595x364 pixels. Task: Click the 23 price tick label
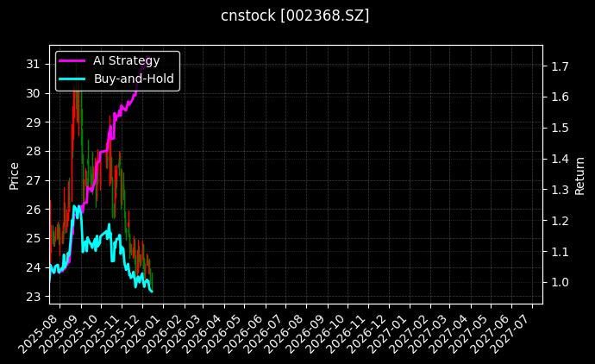[x=34, y=297]
